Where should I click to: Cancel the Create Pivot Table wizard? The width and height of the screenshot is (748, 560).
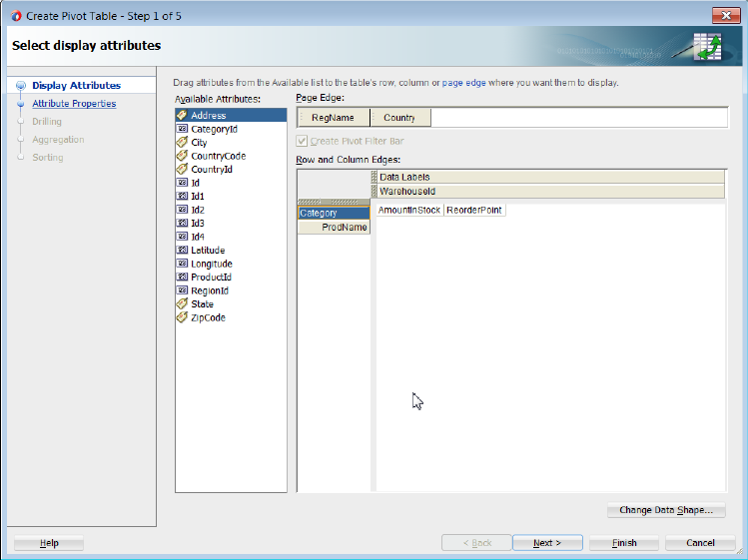click(x=700, y=543)
